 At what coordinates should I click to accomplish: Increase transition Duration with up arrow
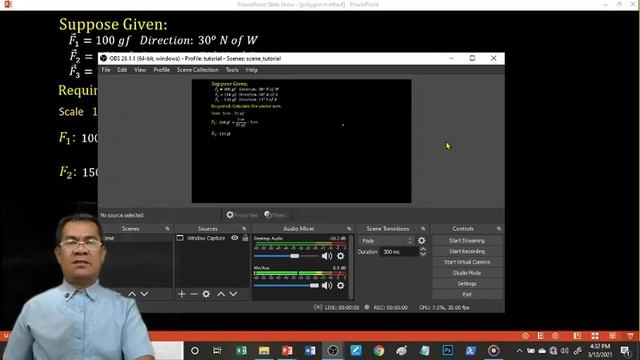[x=423, y=249]
